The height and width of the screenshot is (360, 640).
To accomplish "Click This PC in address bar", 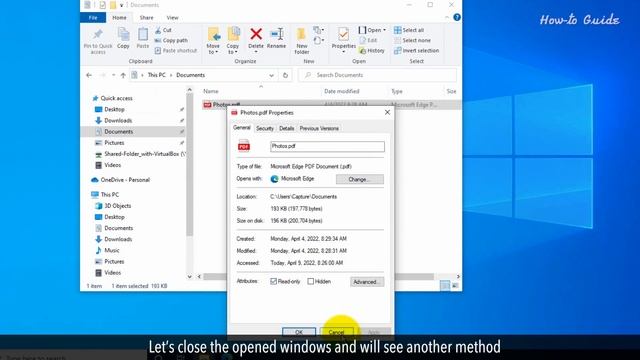I will pos(156,75).
